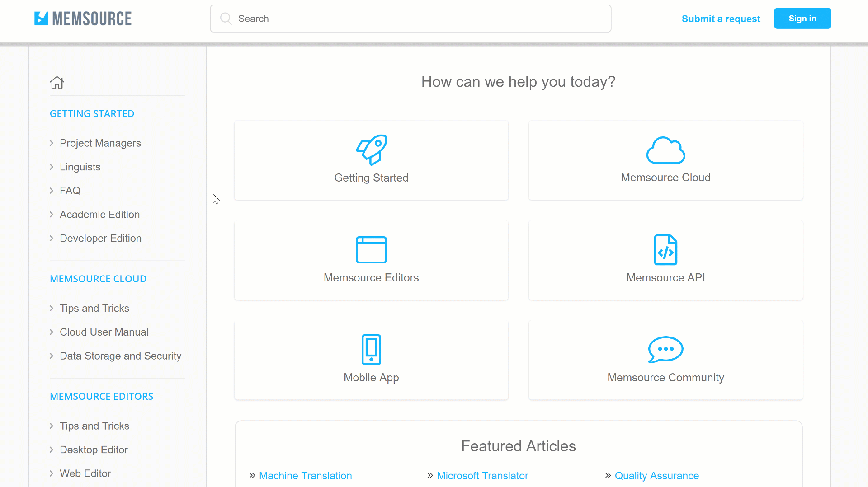Click the Sign in button
Image resolution: width=868 pixels, height=487 pixels.
coord(802,19)
